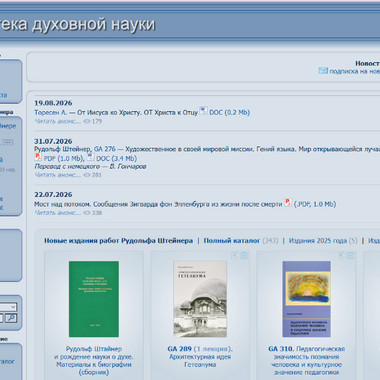
Task: Open GA 310 Педагогическая значимость title link
Action: tap(306, 361)
